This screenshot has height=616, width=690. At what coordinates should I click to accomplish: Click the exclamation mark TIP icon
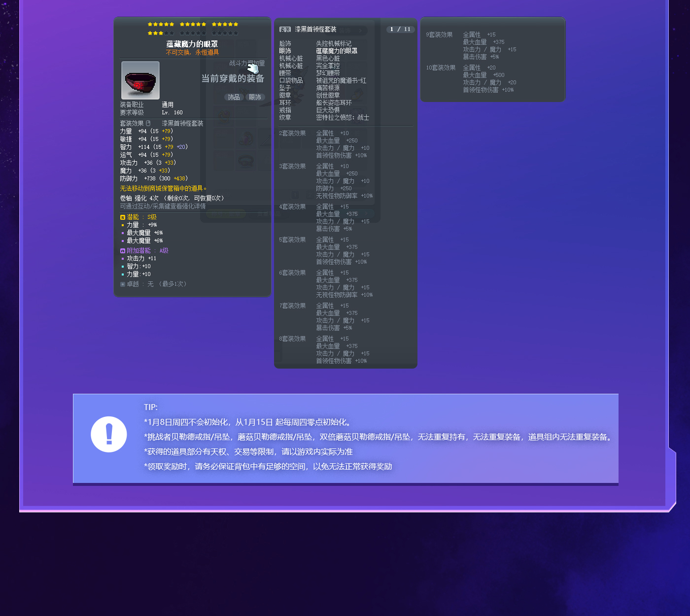click(x=109, y=434)
